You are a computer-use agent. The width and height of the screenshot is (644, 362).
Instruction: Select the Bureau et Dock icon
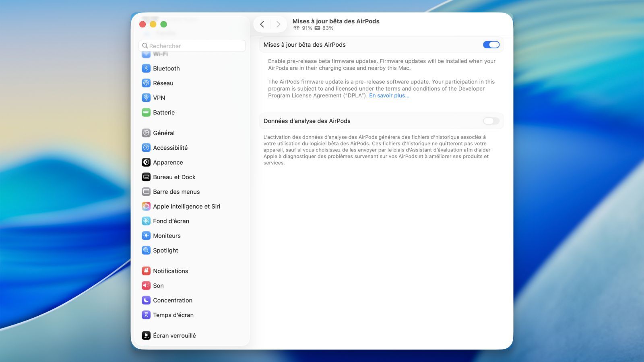tap(146, 177)
